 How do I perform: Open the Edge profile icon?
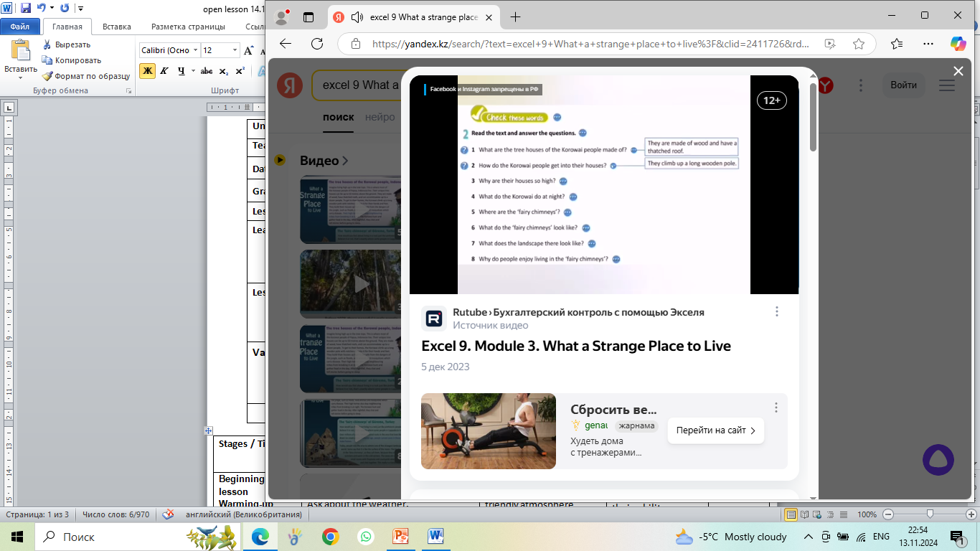tap(282, 17)
